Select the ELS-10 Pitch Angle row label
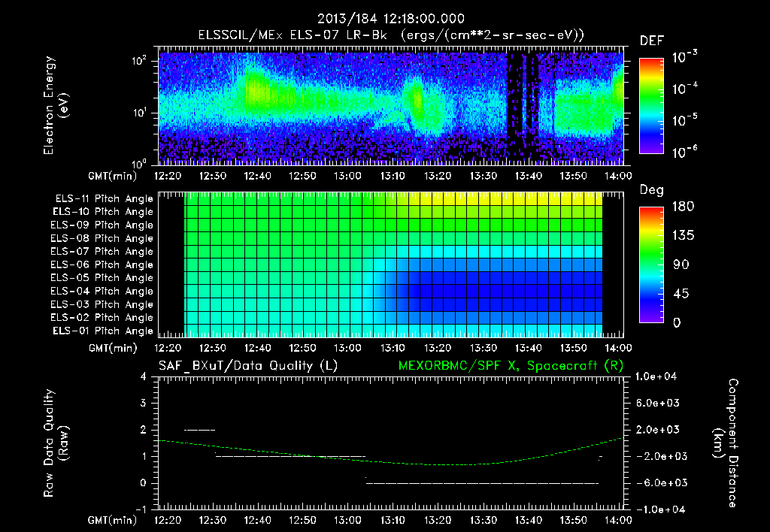This screenshot has width=770, height=532. pos(103,212)
